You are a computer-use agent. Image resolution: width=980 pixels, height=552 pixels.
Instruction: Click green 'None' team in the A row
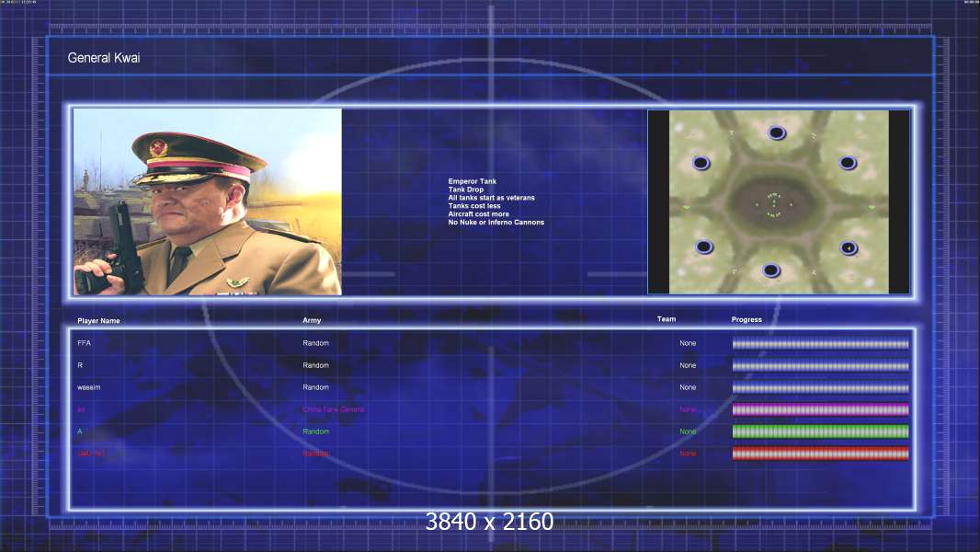688,431
